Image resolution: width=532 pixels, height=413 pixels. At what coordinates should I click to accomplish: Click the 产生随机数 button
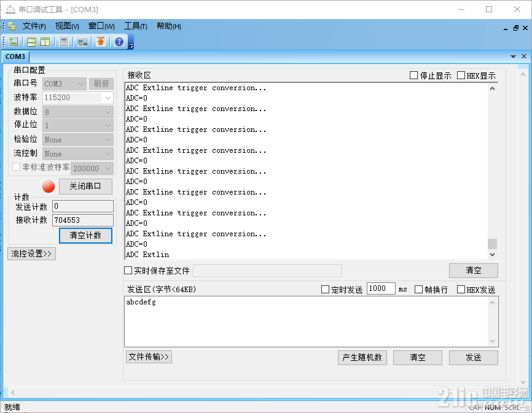click(362, 357)
